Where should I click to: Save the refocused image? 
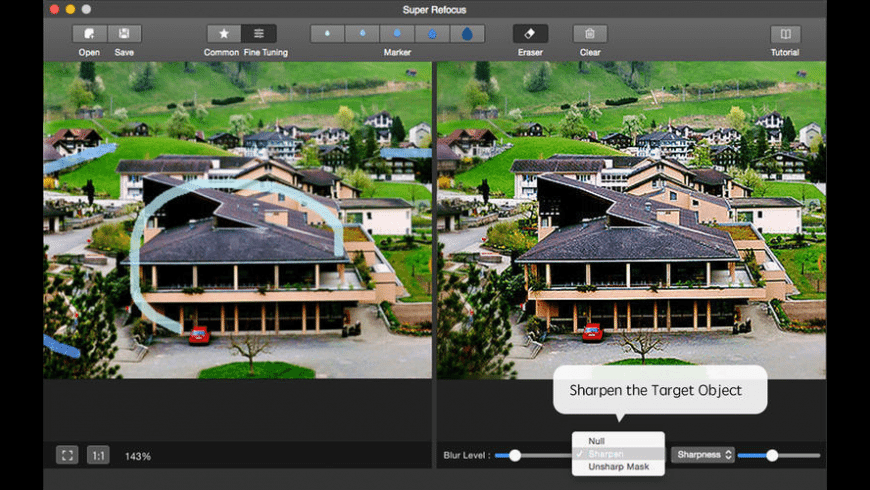124,34
